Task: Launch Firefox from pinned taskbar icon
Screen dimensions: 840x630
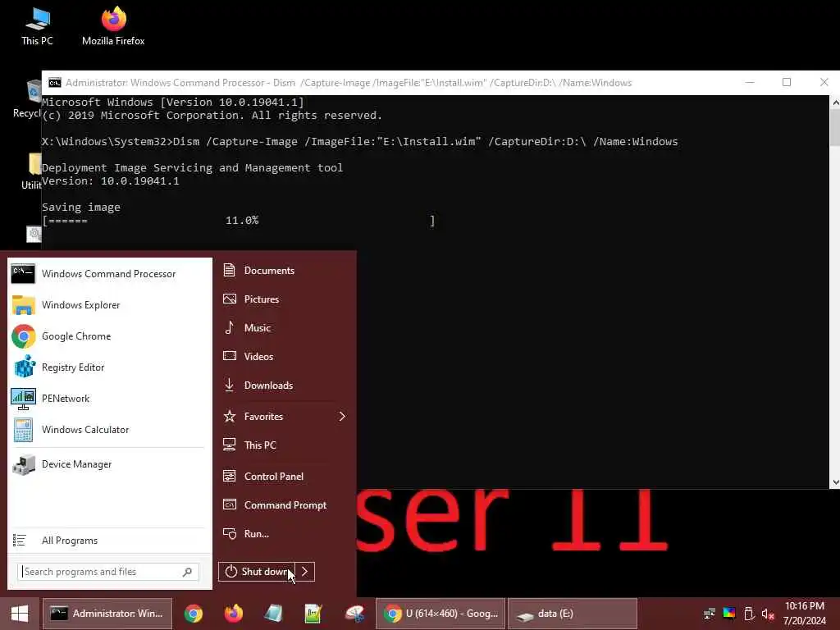Action: tap(234, 614)
